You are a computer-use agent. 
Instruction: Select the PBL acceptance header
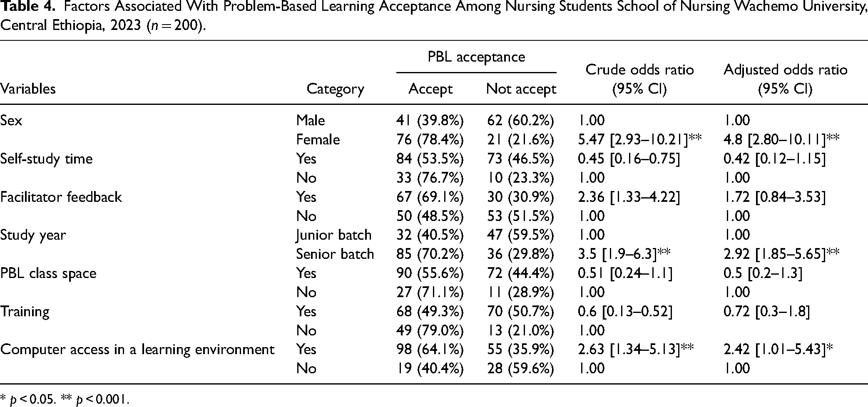476,57
